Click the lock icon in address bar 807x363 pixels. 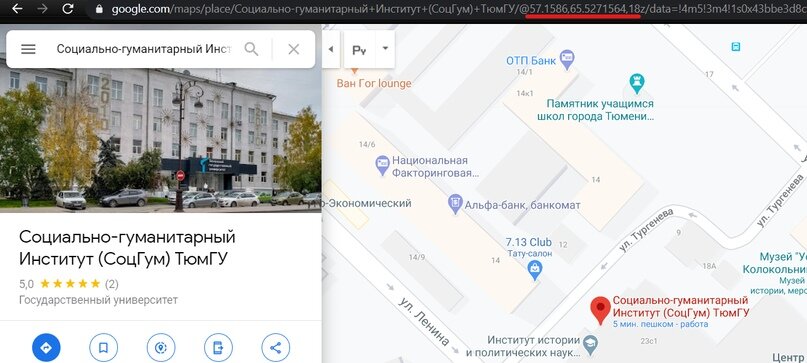(99, 9)
